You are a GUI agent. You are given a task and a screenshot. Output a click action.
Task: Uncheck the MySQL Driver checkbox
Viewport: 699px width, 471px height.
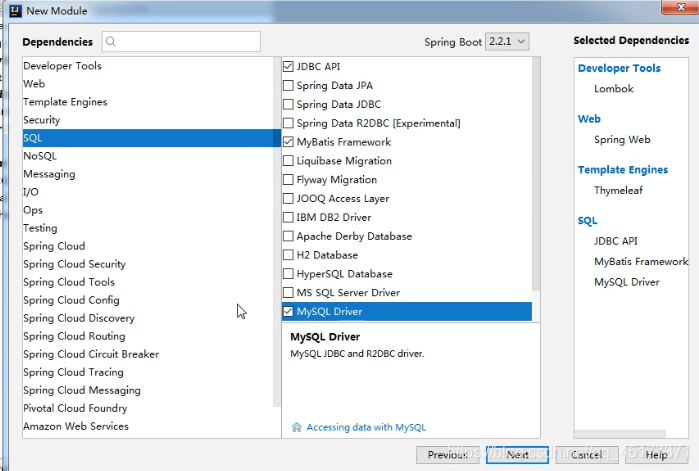(288, 311)
